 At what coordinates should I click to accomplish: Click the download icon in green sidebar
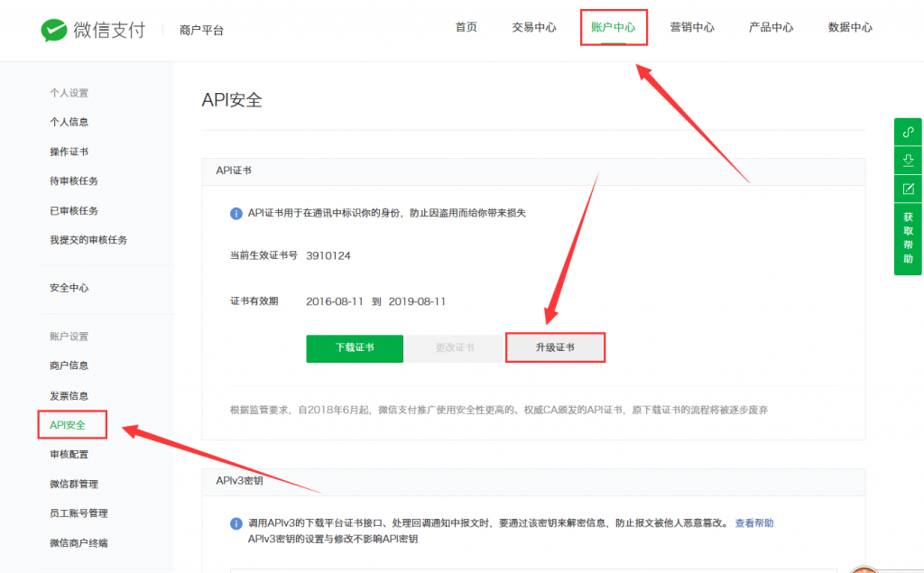908,160
